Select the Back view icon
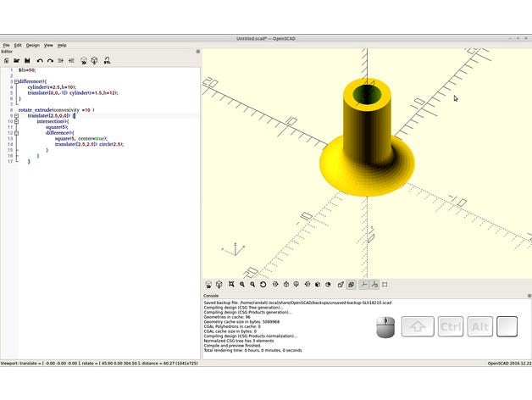The height and width of the screenshot is (400, 532). click(x=328, y=284)
